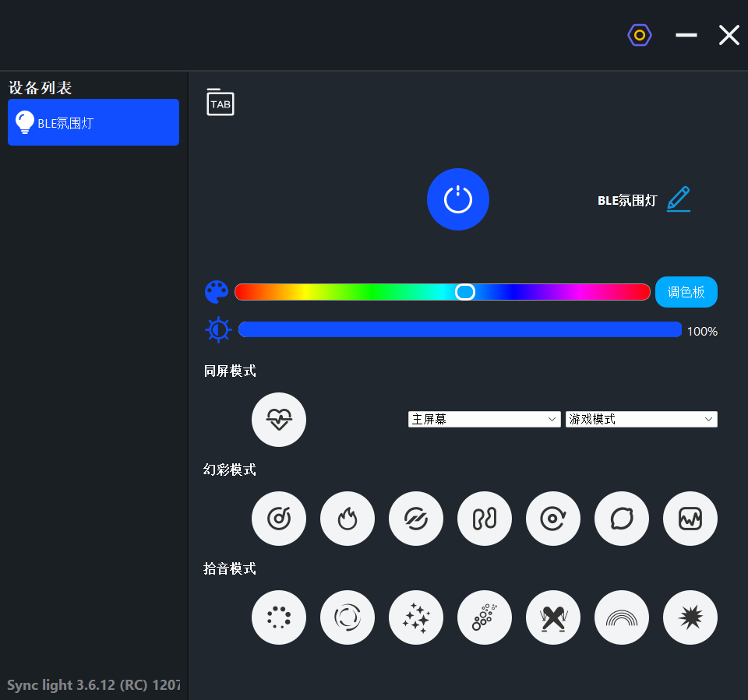Open the 主屏幕 screen dropdown
This screenshot has width=748, height=700.
[x=484, y=419]
